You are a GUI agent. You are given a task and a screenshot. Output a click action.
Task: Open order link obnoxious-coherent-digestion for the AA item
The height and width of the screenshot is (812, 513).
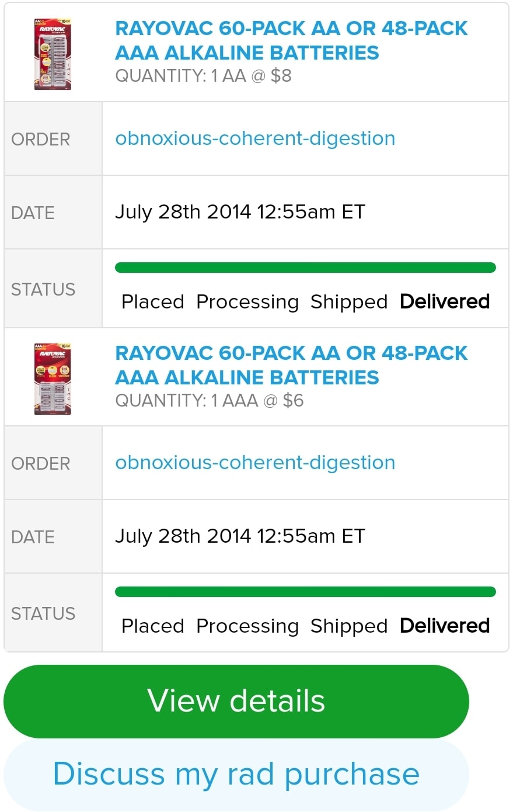point(255,138)
